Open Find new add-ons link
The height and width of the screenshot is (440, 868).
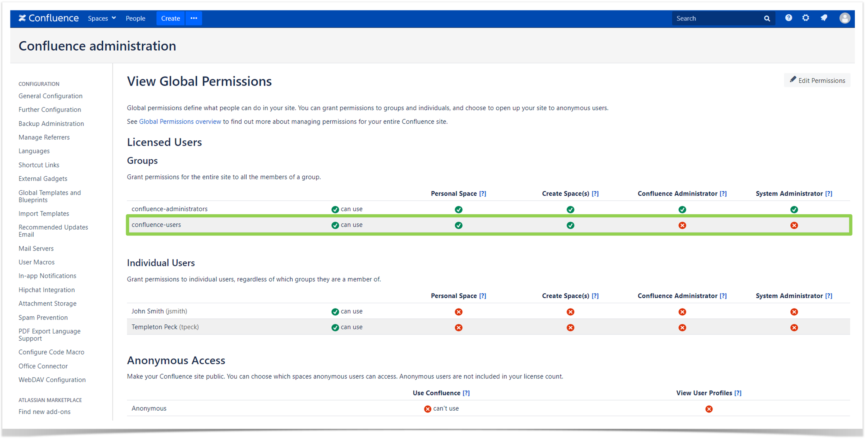coord(44,412)
